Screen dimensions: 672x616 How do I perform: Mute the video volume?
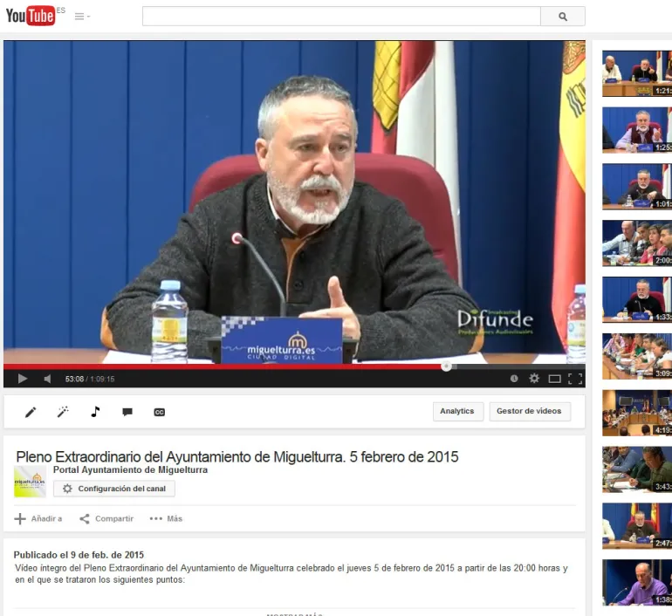48,379
